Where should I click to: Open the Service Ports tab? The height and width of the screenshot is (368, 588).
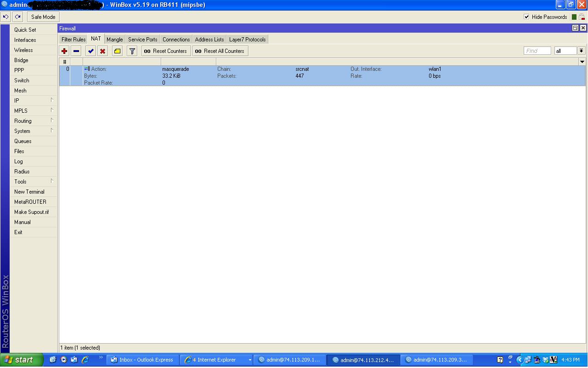(x=143, y=40)
